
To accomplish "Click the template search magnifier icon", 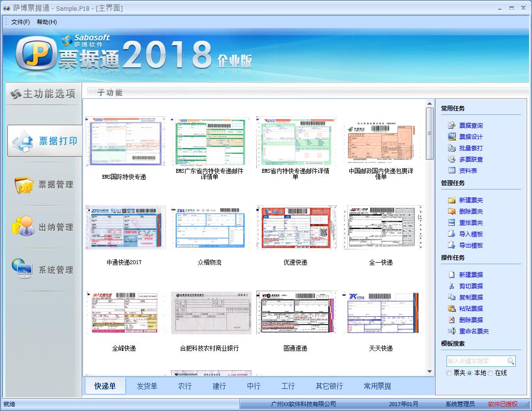I will coord(510,361).
